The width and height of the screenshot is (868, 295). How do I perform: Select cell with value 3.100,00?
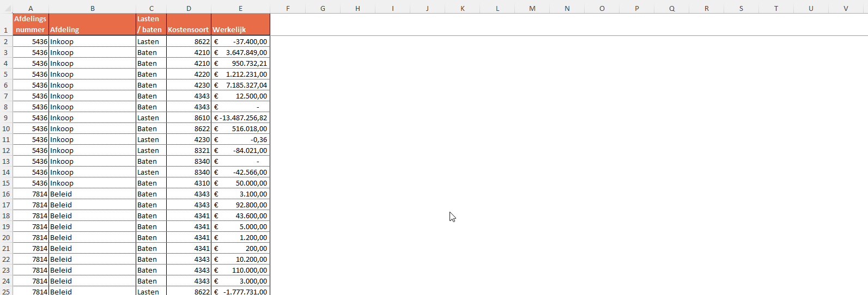[240, 194]
